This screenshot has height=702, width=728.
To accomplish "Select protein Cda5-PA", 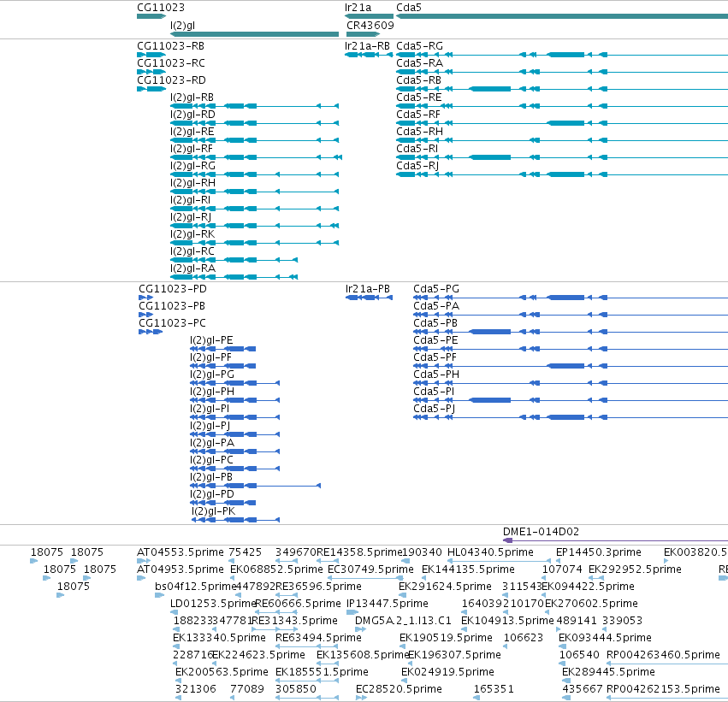I will click(571, 315).
